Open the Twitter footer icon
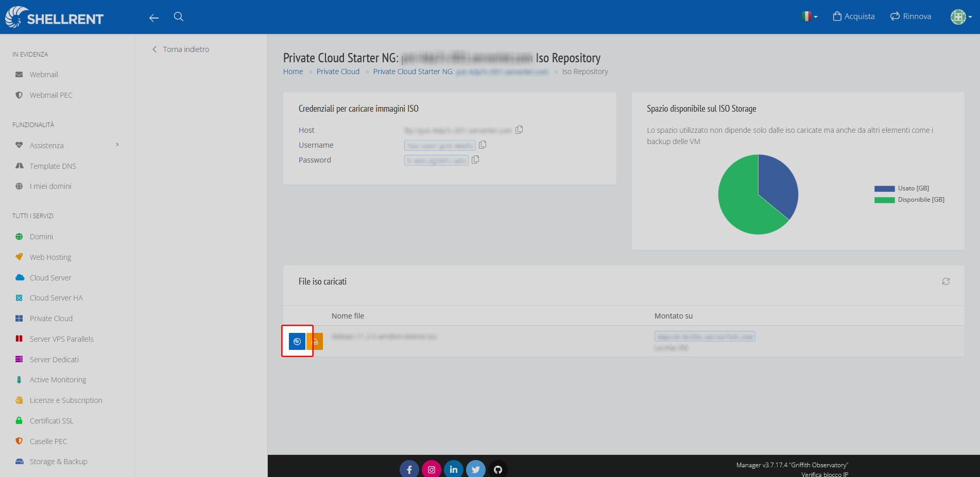Viewport: 980px width, 477px height. point(476,469)
